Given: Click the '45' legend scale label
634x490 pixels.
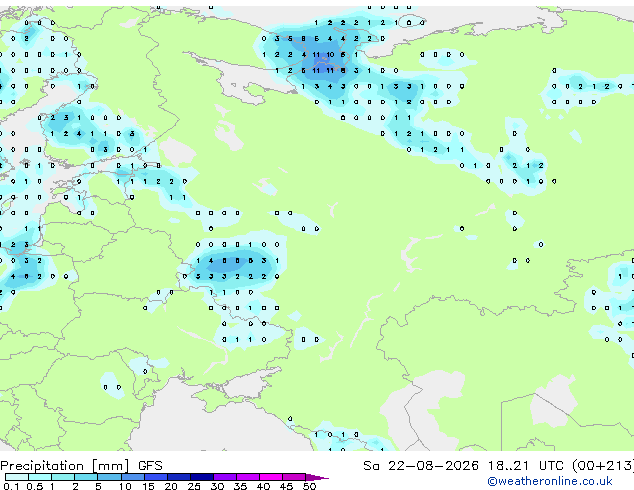Looking at the screenshot, I should [286, 486].
